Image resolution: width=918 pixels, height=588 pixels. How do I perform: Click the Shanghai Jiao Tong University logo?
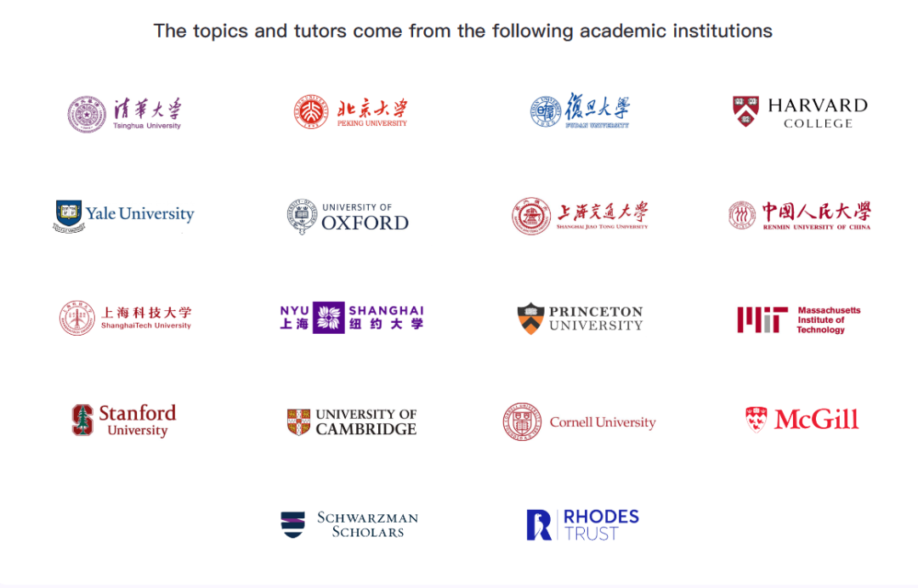[580, 216]
